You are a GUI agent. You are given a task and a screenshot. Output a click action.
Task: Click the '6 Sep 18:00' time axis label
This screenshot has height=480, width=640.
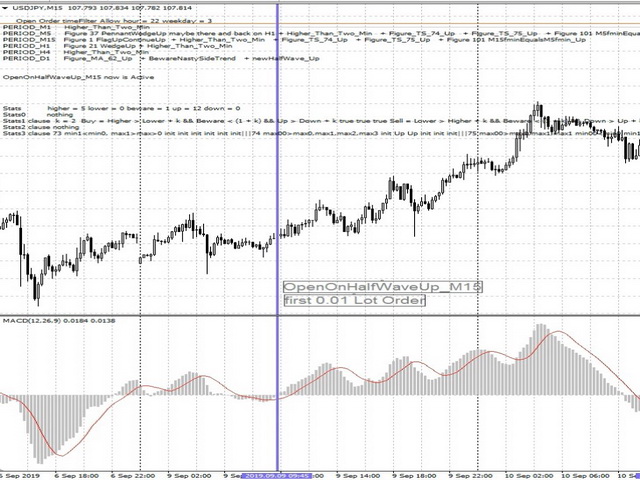pos(76,476)
